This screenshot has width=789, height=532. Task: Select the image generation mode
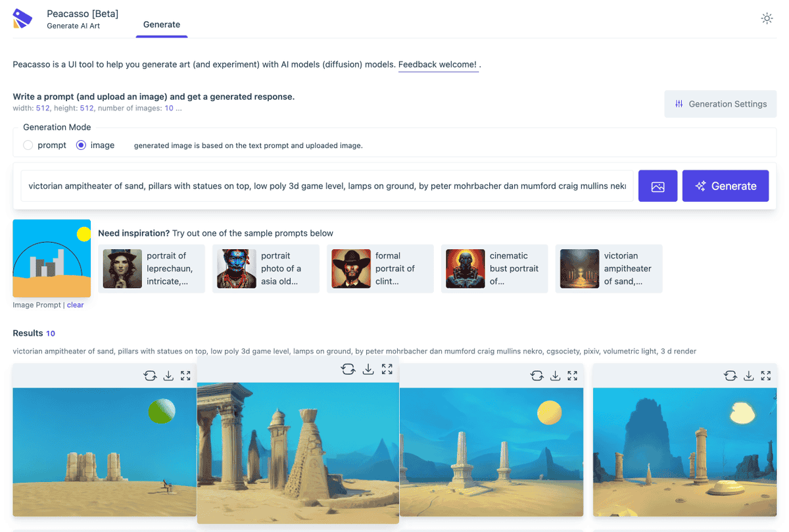click(x=82, y=145)
